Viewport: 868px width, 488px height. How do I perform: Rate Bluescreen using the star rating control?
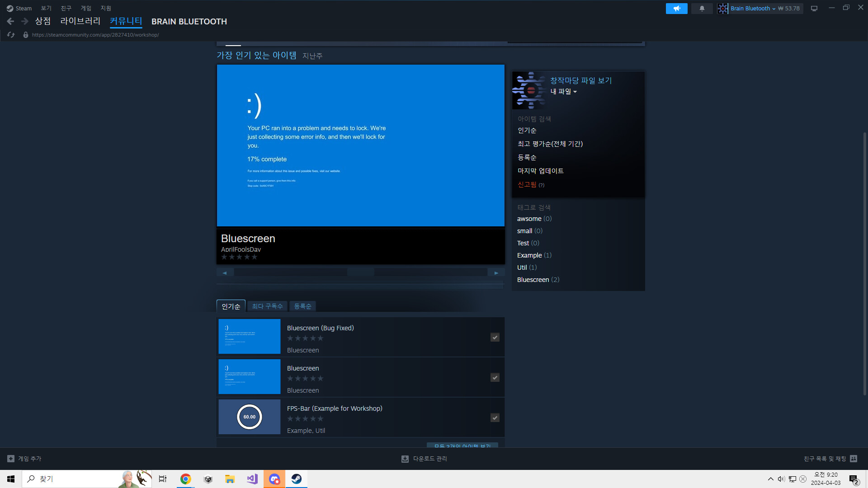click(239, 257)
